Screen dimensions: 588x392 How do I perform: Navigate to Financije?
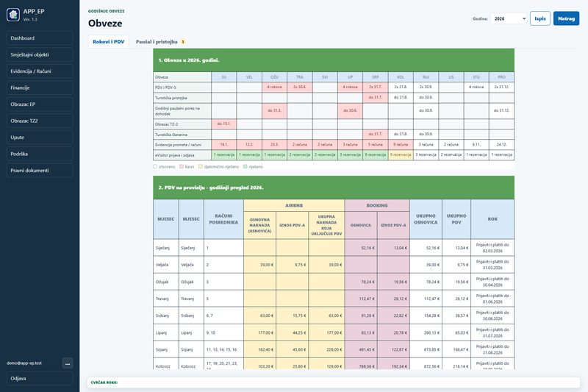40,88
